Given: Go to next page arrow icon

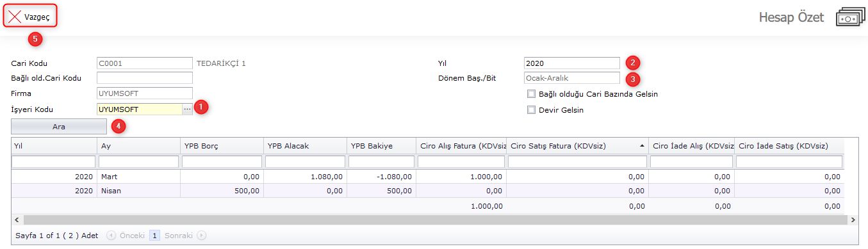Looking at the screenshot, I should pos(202,235).
